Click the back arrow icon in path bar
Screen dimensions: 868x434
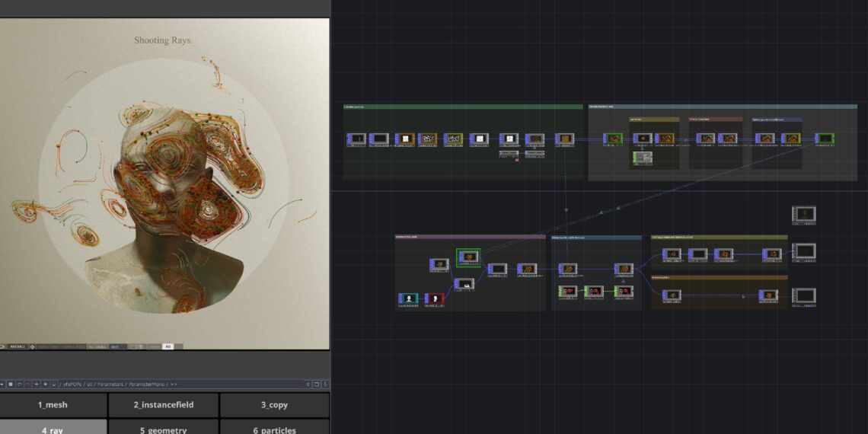pos(19,385)
